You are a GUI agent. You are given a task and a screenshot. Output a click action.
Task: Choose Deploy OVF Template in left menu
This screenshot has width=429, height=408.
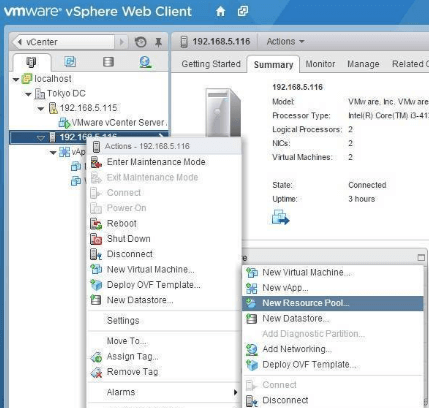click(164, 285)
